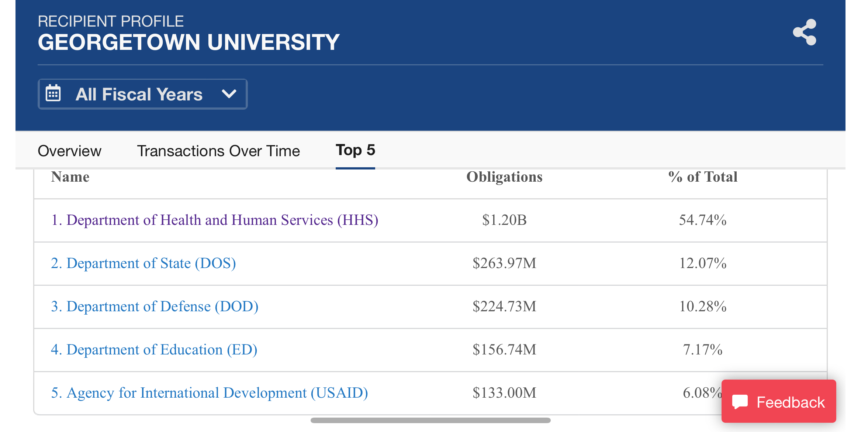Click the $224.73M obligations value

(x=504, y=306)
